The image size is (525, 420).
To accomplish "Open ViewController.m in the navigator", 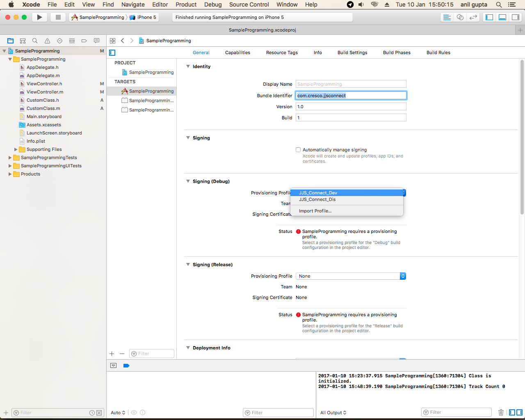I will click(45, 92).
